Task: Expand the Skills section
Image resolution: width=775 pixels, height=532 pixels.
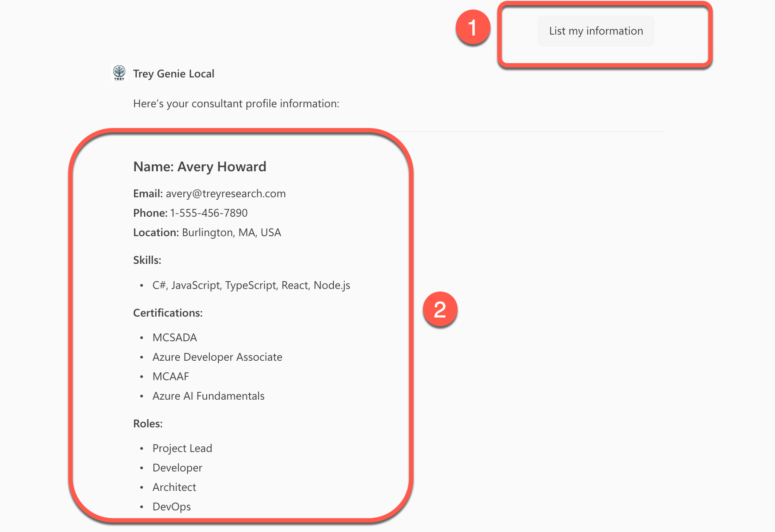Action: [147, 260]
